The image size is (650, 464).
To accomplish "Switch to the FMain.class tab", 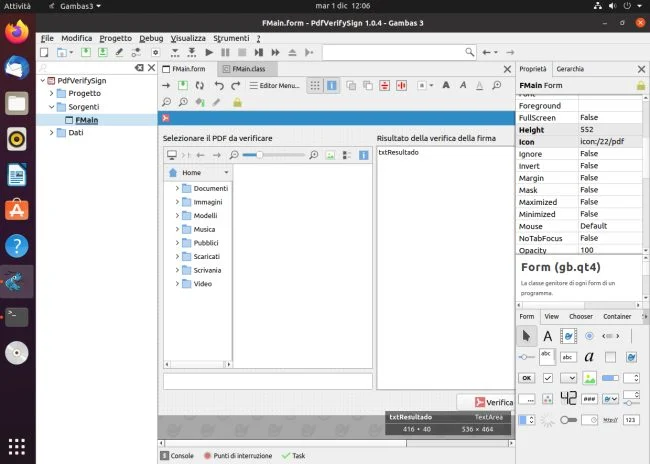I will click(x=245, y=69).
